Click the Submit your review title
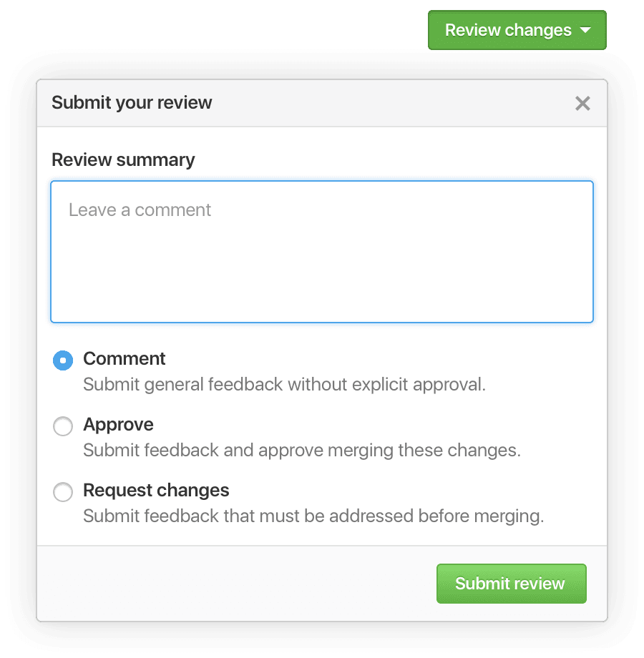The image size is (644, 658). (x=132, y=103)
